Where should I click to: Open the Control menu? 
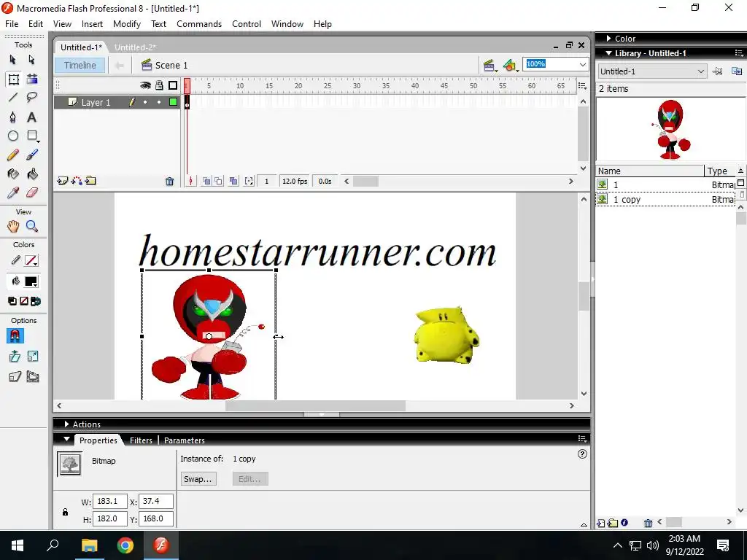point(247,24)
